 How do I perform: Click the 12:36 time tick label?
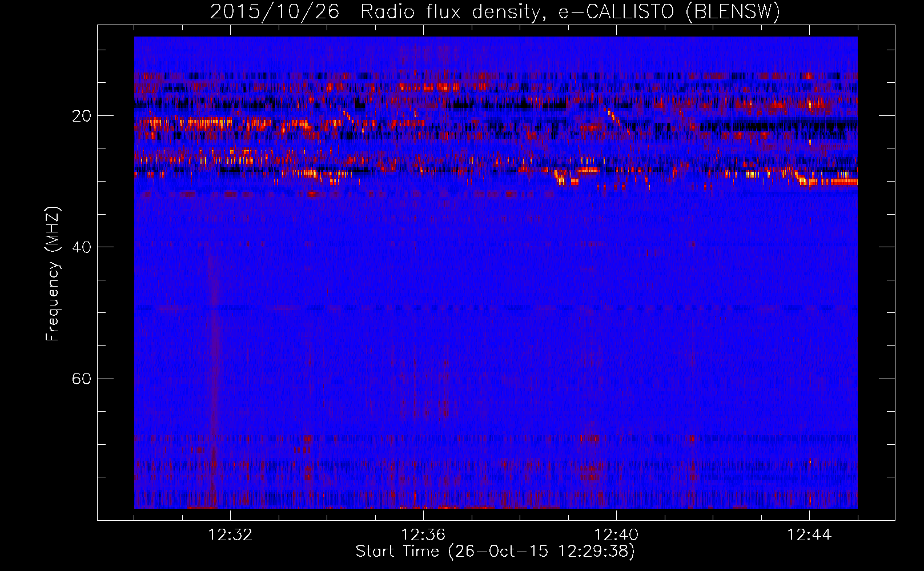point(423,535)
